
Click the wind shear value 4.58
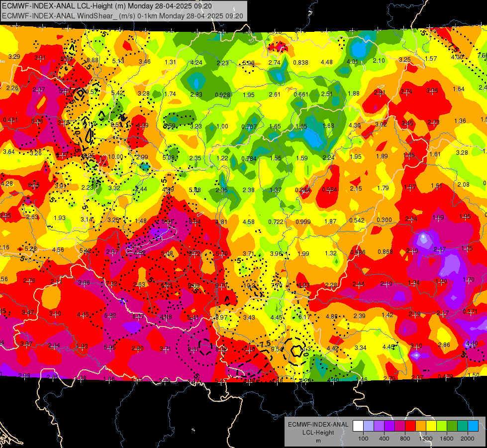248,222
